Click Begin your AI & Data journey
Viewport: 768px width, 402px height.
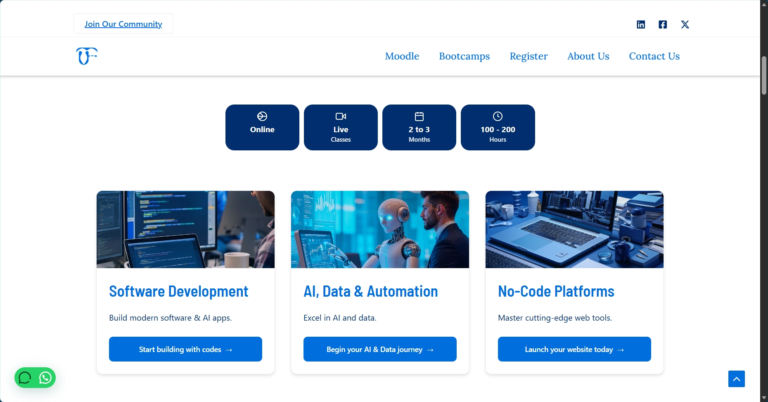[x=380, y=349]
